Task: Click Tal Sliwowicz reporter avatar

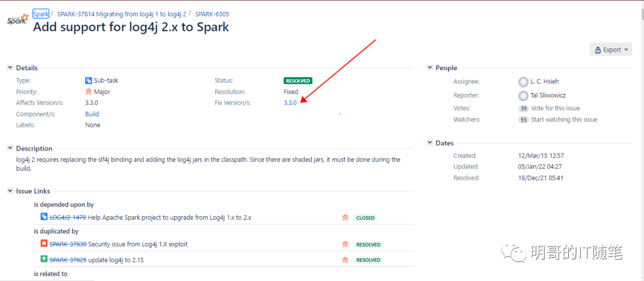Action: pyautogui.click(x=524, y=96)
